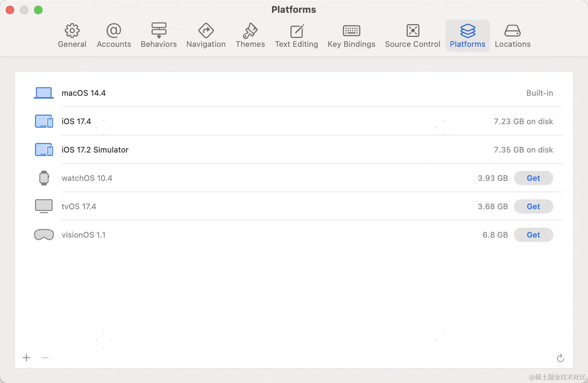588x383 pixels.
Task: Switch to the Locations tab label
Action: pyautogui.click(x=513, y=44)
